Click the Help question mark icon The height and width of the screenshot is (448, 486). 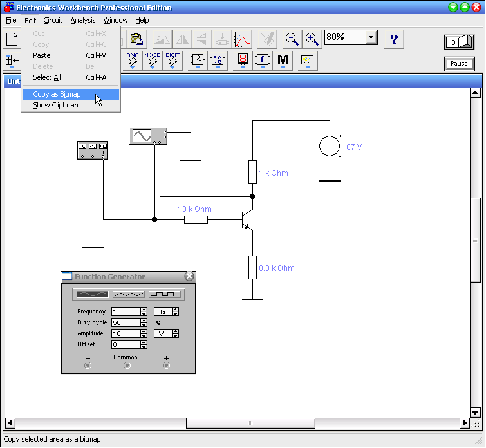pos(394,39)
